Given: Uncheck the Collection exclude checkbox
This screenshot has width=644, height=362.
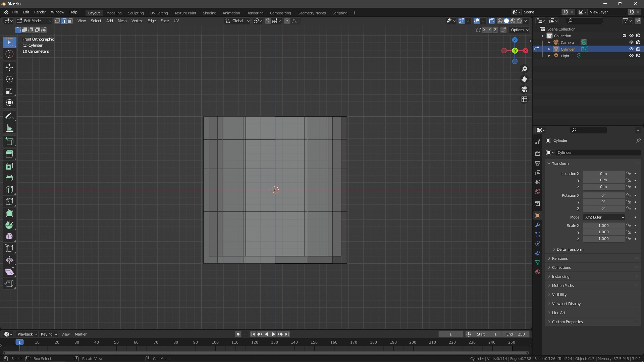Looking at the screenshot, I should [x=624, y=36].
